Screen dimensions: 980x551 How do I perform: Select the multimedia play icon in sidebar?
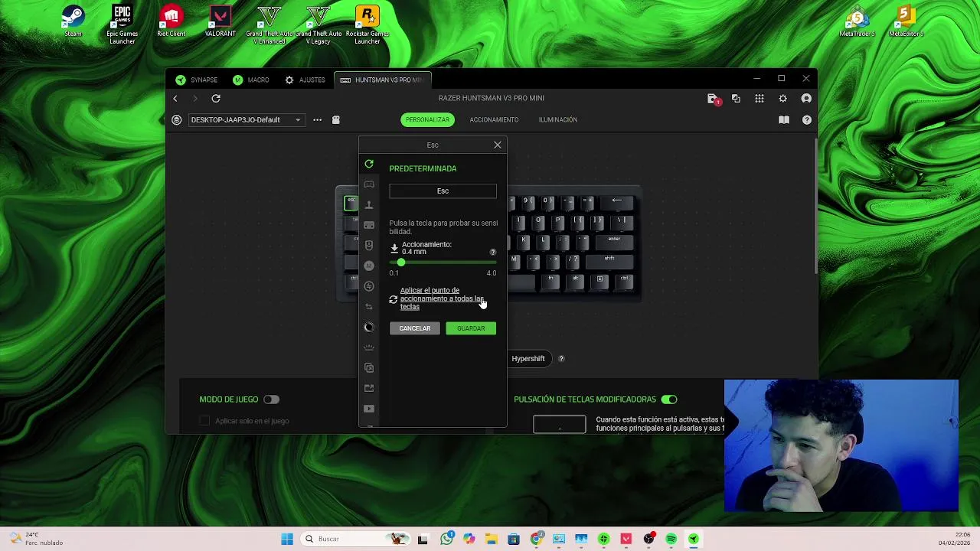pyautogui.click(x=369, y=409)
